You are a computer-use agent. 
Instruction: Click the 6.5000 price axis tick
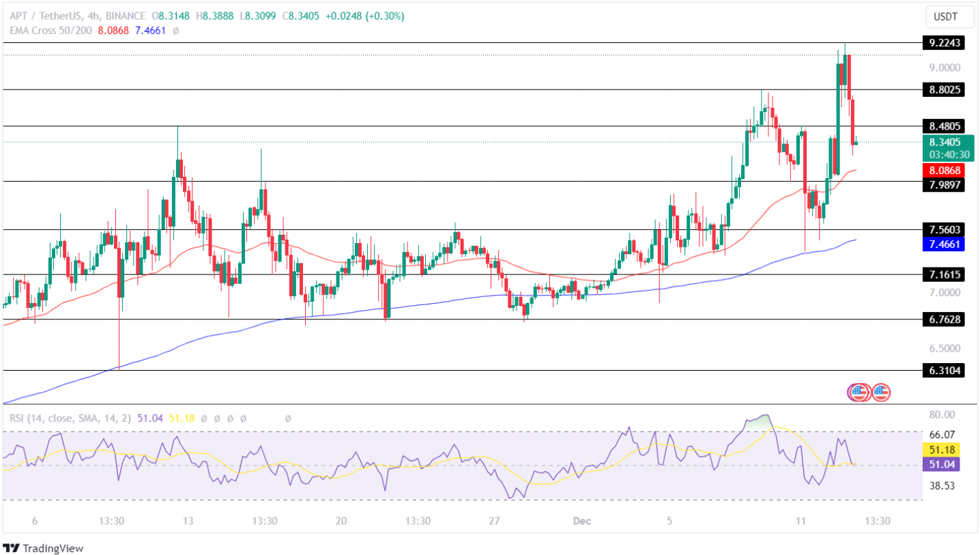click(x=945, y=347)
